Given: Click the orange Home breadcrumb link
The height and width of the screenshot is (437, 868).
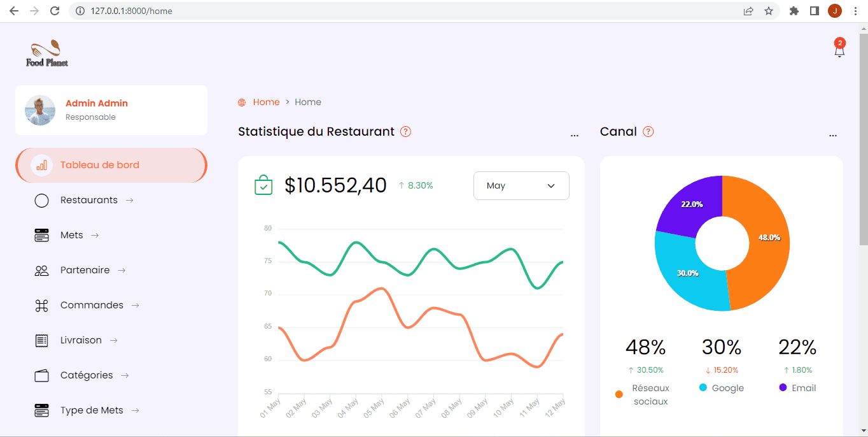Looking at the screenshot, I should pyautogui.click(x=266, y=102).
